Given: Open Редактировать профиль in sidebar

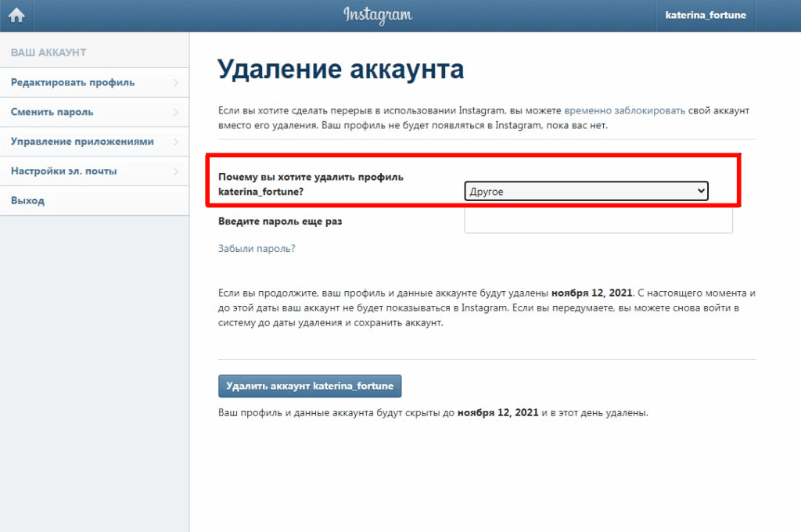Looking at the screenshot, I should click(x=95, y=83).
